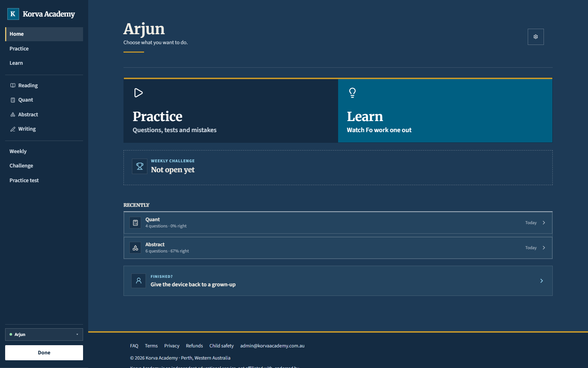Open the Arjun profile dropdown
The height and width of the screenshot is (368, 588).
[x=44, y=335]
